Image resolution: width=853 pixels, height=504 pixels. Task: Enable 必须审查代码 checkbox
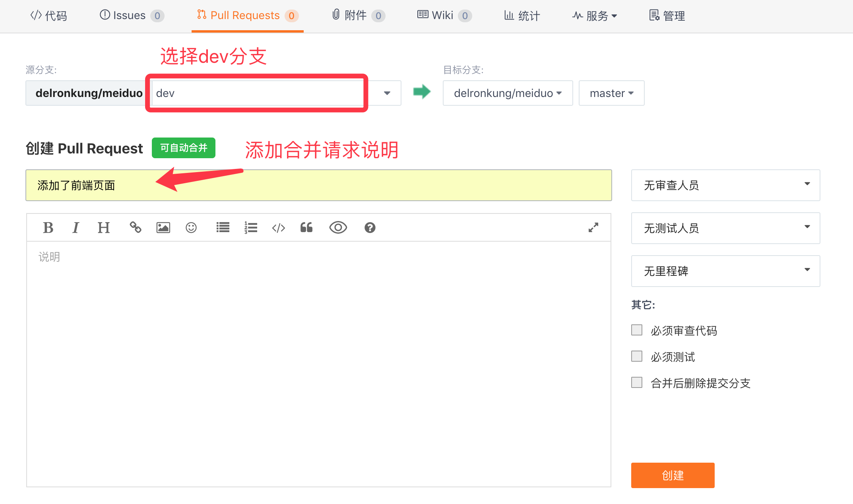click(x=637, y=330)
